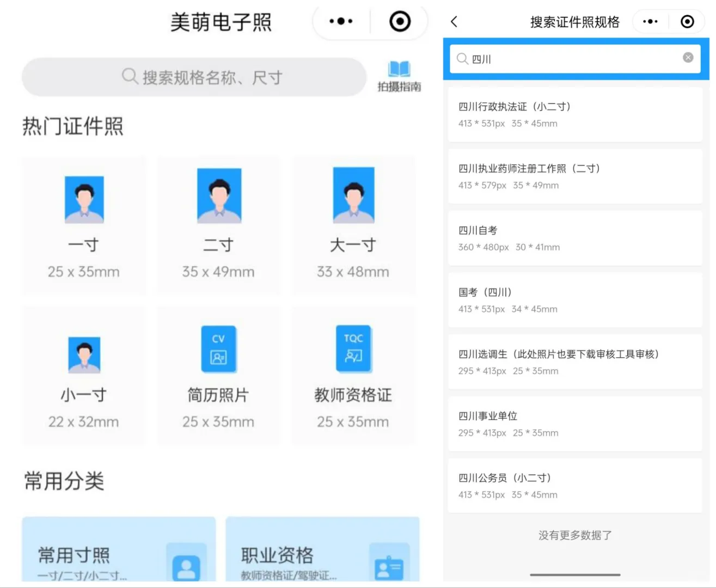Select 四川行政执法证（小二寸）result

point(574,114)
